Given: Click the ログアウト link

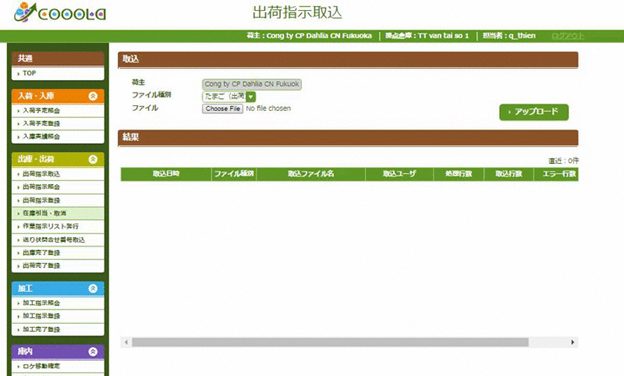Looking at the screenshot, I should tap(567, 36).
